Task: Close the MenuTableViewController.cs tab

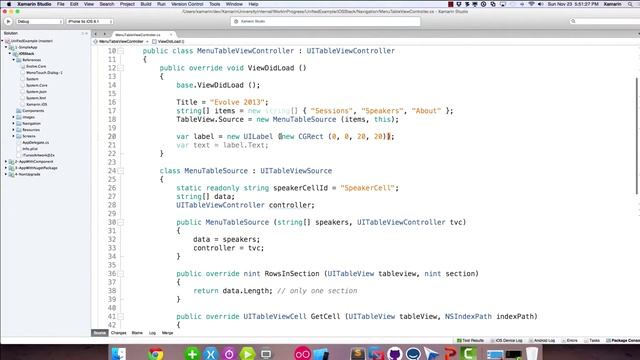Action: (171, 35)
